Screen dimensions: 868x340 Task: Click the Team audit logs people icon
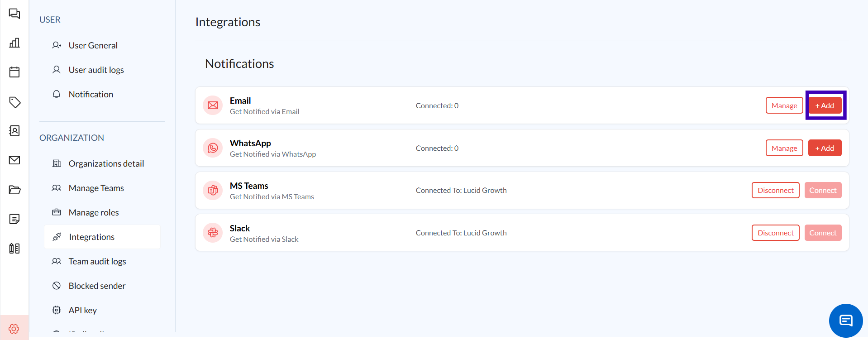coord(57,261)
